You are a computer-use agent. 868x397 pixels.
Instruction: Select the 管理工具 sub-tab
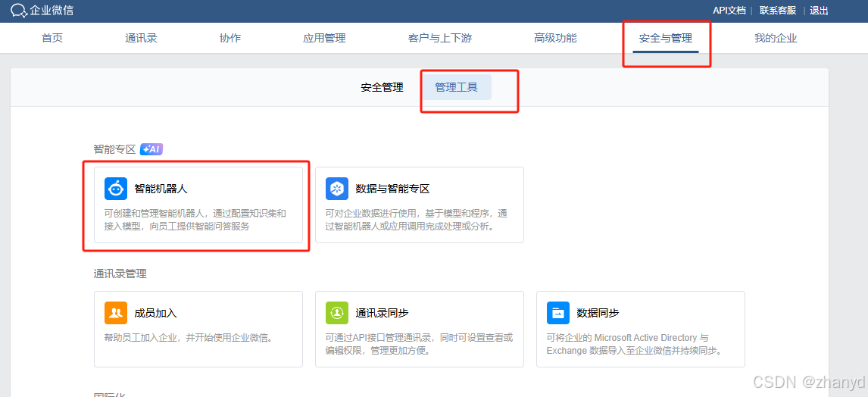click(x=456, y=87)
